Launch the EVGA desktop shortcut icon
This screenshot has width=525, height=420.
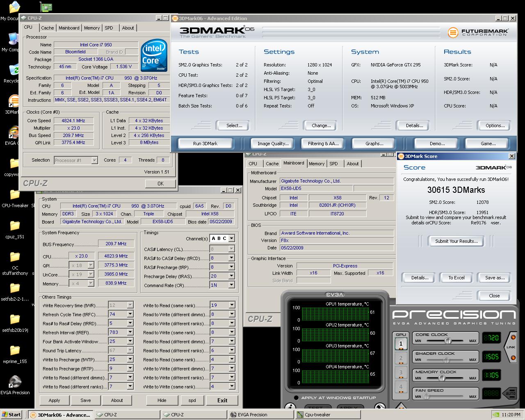click(x=13, y=132)
